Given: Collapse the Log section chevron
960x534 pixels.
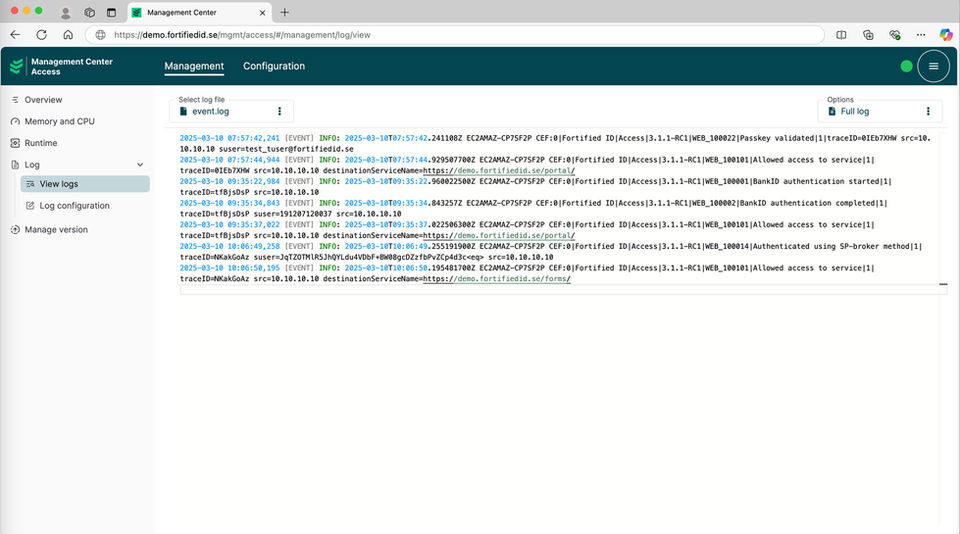Looking at the screenshot, I should click(140, 165).
